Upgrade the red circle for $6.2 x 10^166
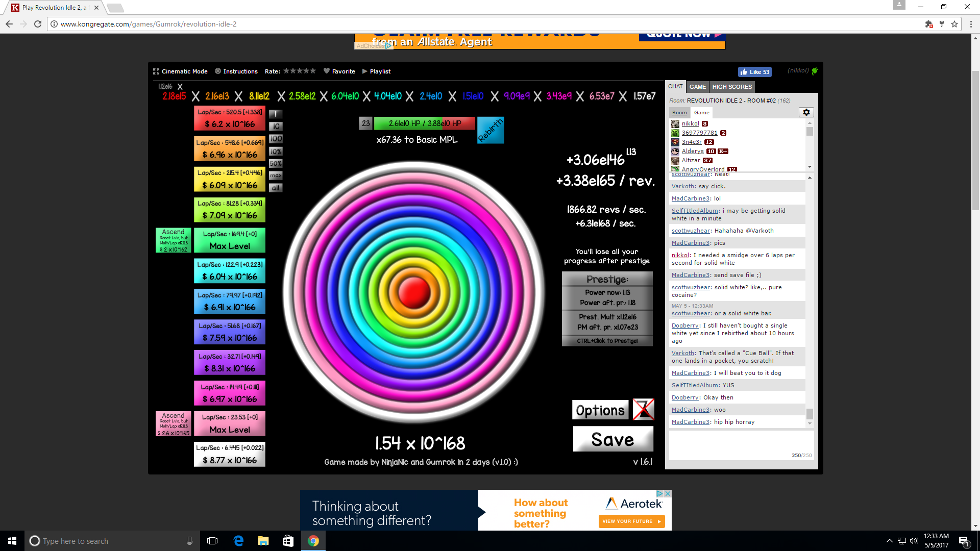Image resolution: width=980 pixels, height=551 pixels. 230,118
